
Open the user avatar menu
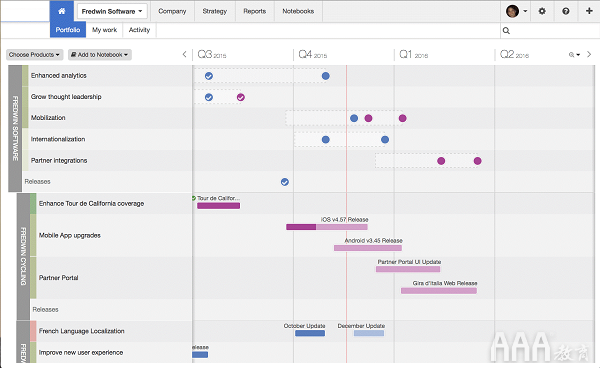516,11
